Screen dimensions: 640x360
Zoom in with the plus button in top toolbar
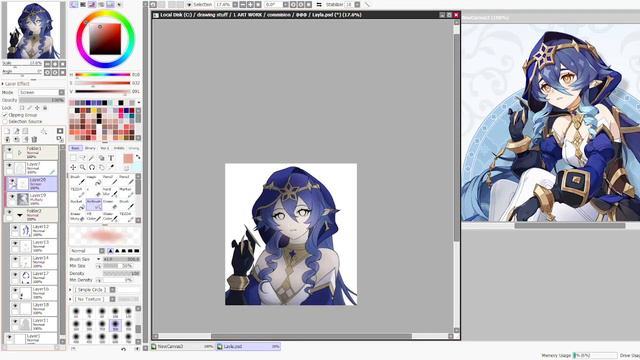pyautogui.click(x=250, y=4)
